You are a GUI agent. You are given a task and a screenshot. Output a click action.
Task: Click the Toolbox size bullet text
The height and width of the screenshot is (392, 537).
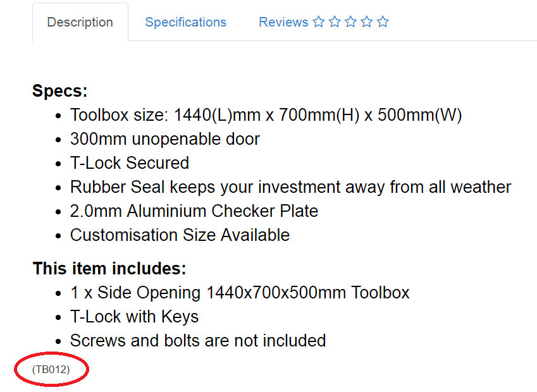266,115
